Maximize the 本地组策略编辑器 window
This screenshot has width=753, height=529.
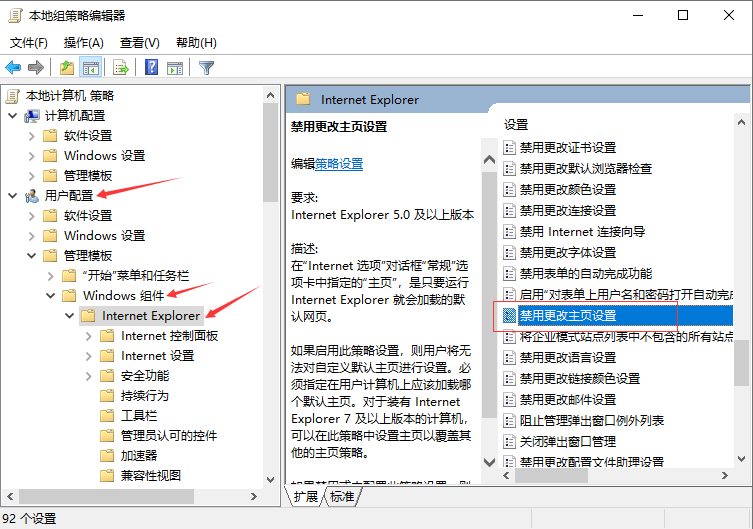pos(683,15)
